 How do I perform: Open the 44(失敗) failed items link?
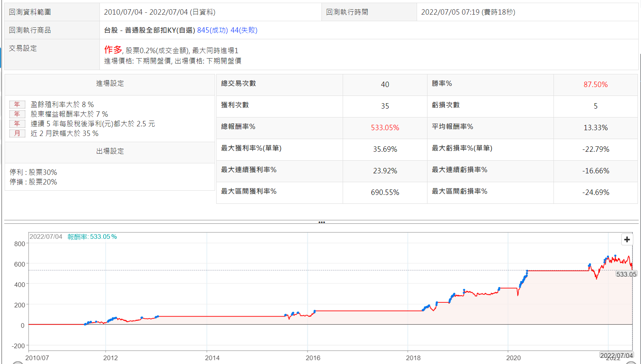(x=244, y=30)
